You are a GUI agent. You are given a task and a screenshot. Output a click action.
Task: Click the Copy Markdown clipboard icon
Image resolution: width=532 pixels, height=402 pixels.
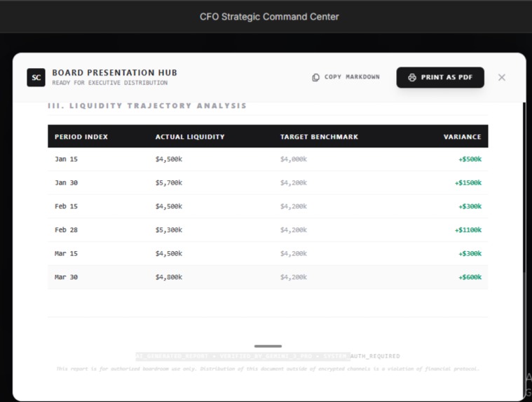(x=315, y=77)
